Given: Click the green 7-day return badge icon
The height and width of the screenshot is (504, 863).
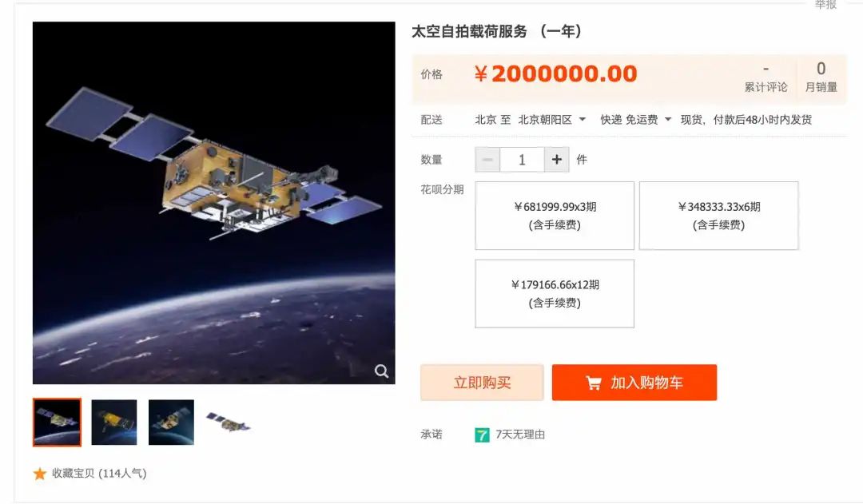Looking at the screenshot, I should point(482,435).
